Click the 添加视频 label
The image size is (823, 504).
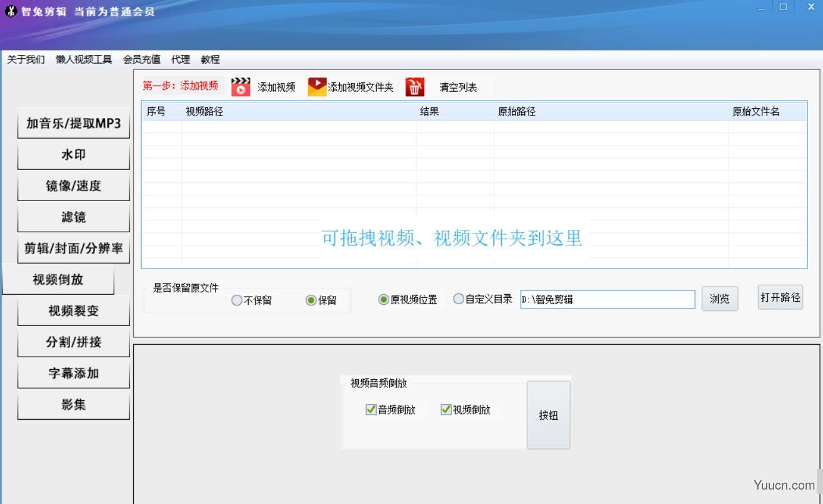pyautogui.click(x=276, y=87)
